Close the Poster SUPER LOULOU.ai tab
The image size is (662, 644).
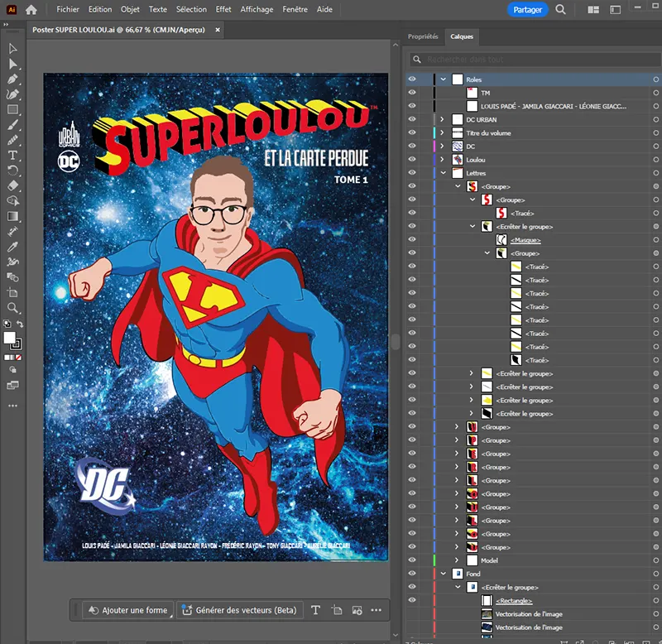pos(218,30)
